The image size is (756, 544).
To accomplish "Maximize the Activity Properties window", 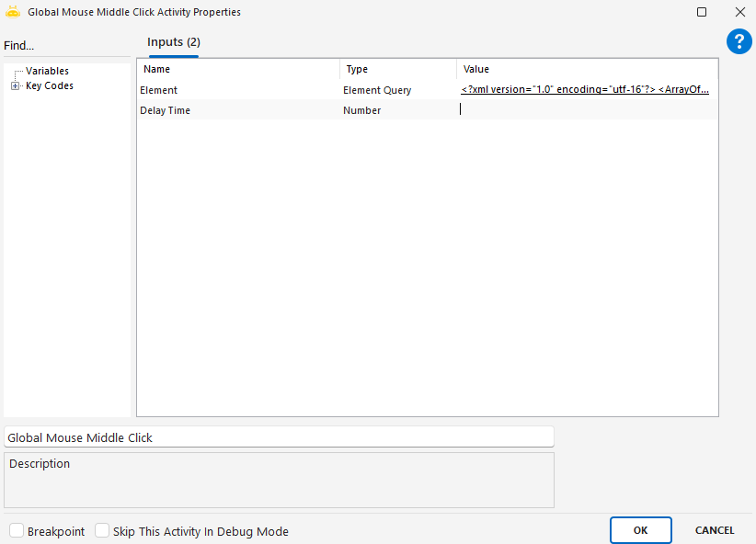I will (x=702, y=12).
